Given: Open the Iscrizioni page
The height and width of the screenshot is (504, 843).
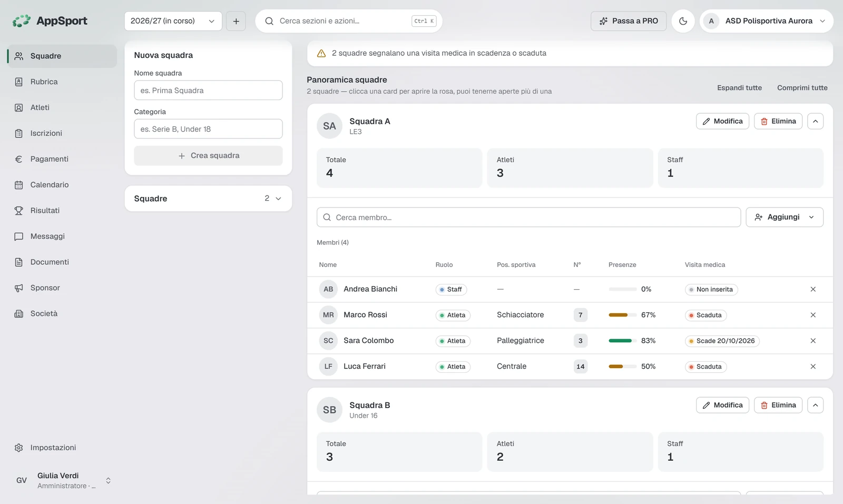Looking at the screenshot, I should (62, 133).
